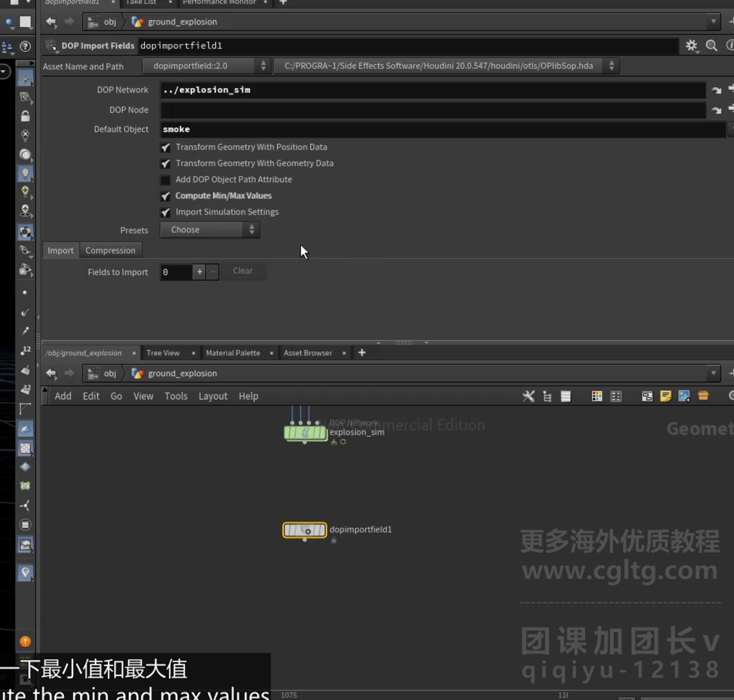Add a sticky note in network editor
734x700 pixels.
[666, 396]
